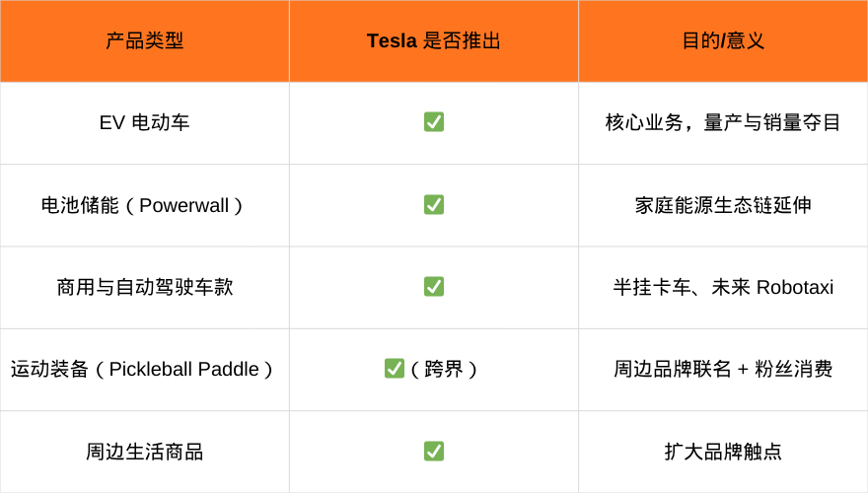868x493 pixels.
Task: Click the 目的/意义 column header
Action: pyautogui.click(x=723, y=41)
